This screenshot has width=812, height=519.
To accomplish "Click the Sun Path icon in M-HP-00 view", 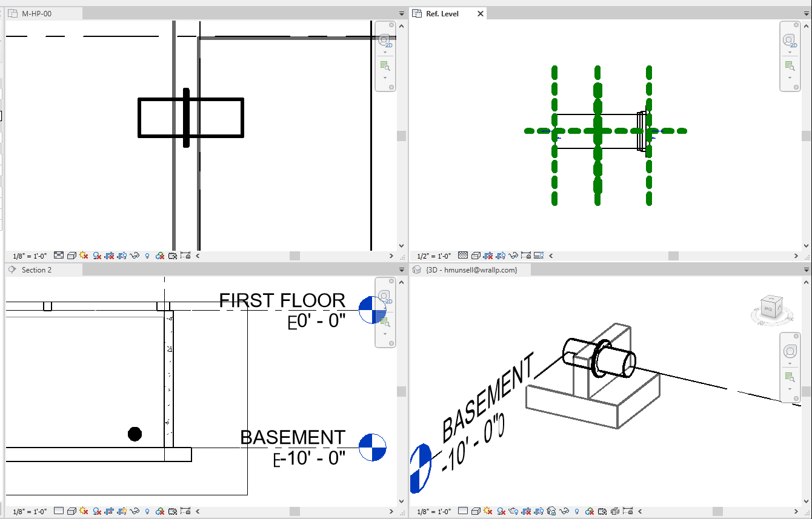I will point(84,256).
